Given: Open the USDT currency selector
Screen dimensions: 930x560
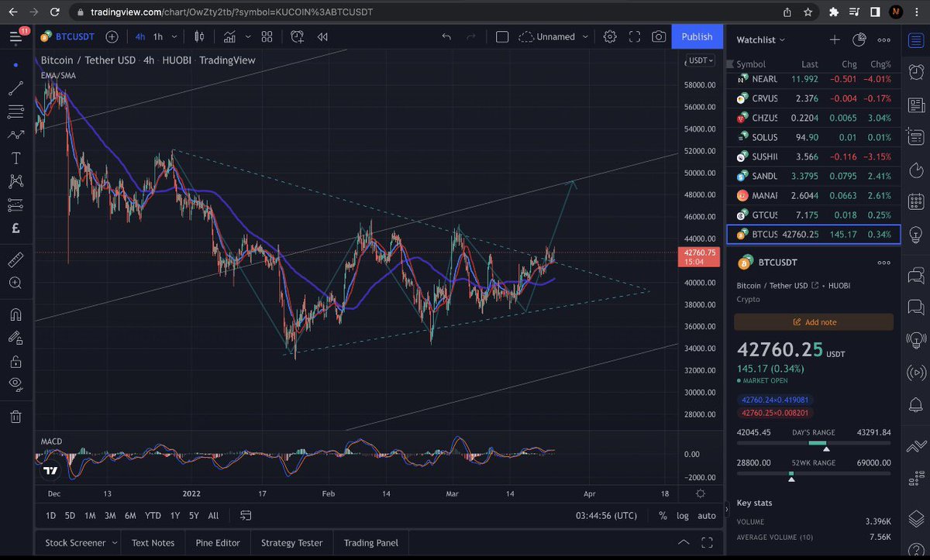Looking at the screenshot, I should tap(700, 60).
